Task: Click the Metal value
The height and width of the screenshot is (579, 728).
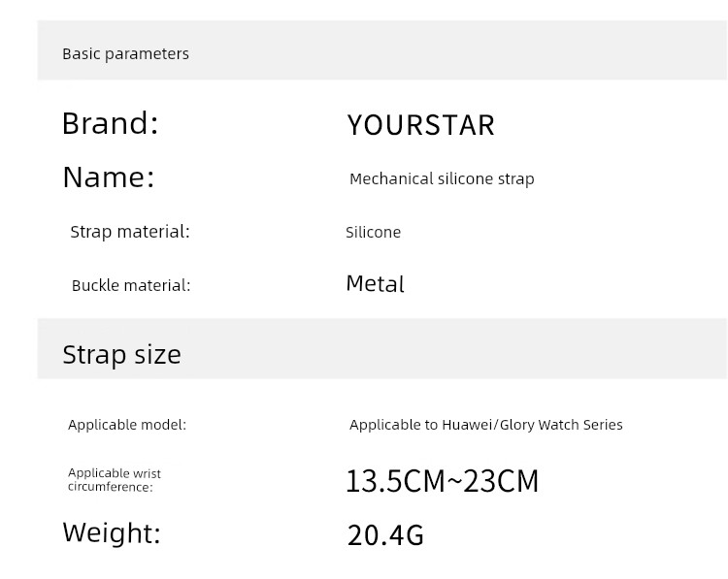Action: tap(375, 283)
